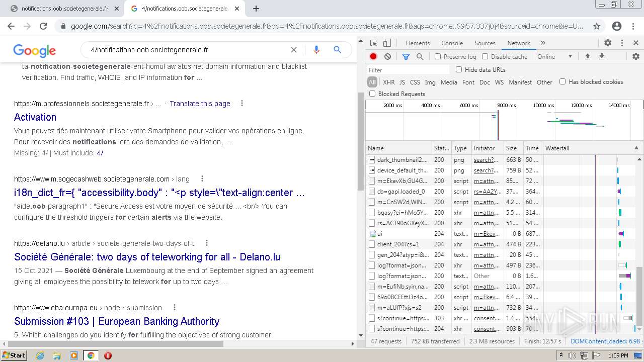
Task: Start voice search with microphone icon
Action: pyautogui.click(x=316, y=50)
